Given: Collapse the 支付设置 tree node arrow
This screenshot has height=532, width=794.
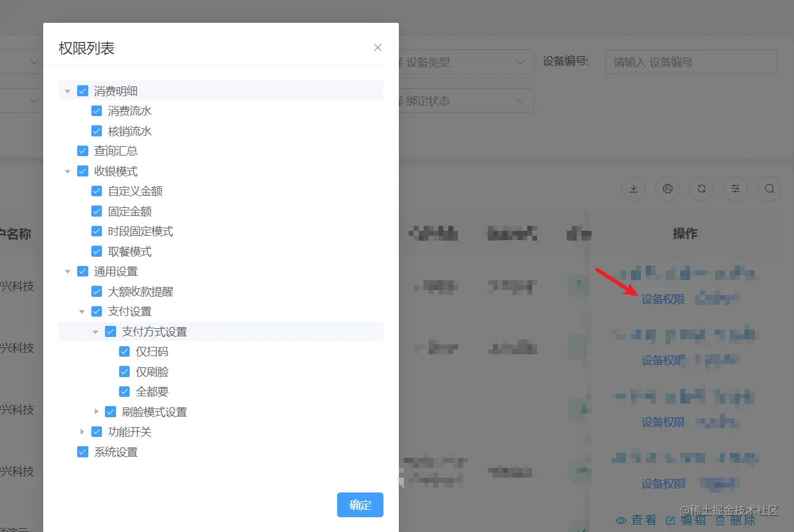Looking at the screenshot, I should point(81,311).
